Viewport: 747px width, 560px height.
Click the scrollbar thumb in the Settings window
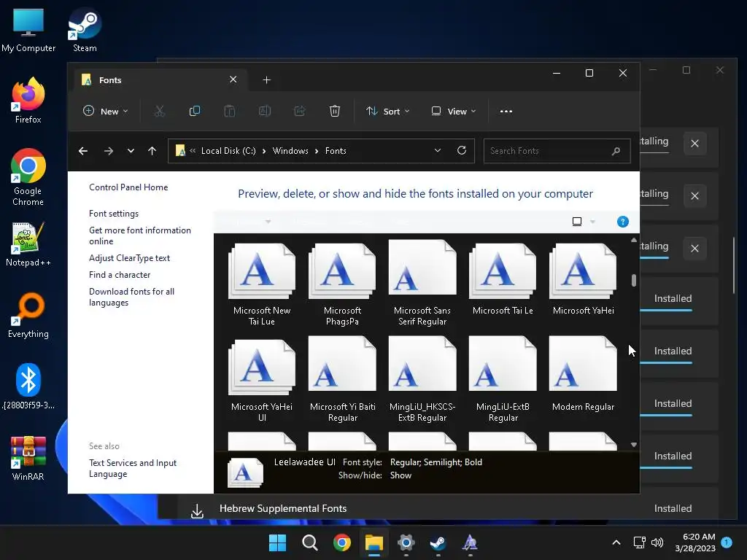tap(734, 265)
